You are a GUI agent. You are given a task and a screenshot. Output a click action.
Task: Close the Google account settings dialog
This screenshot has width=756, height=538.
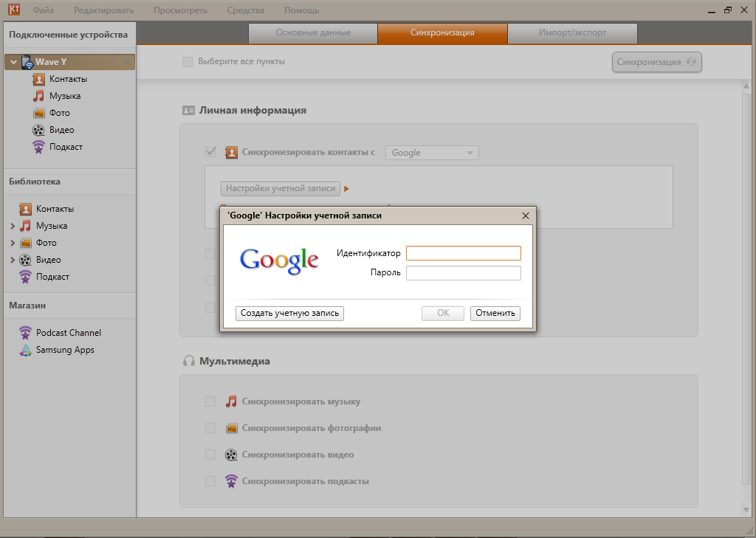(x=526, y=216)
